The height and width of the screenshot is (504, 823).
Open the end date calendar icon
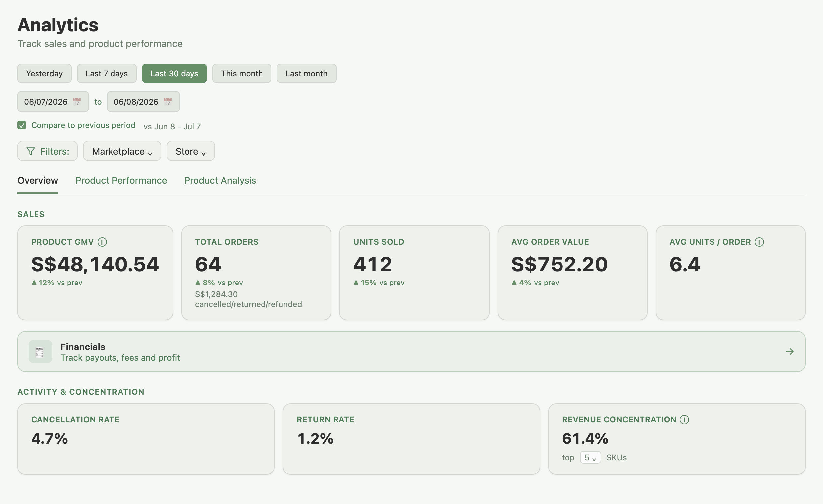168,102
